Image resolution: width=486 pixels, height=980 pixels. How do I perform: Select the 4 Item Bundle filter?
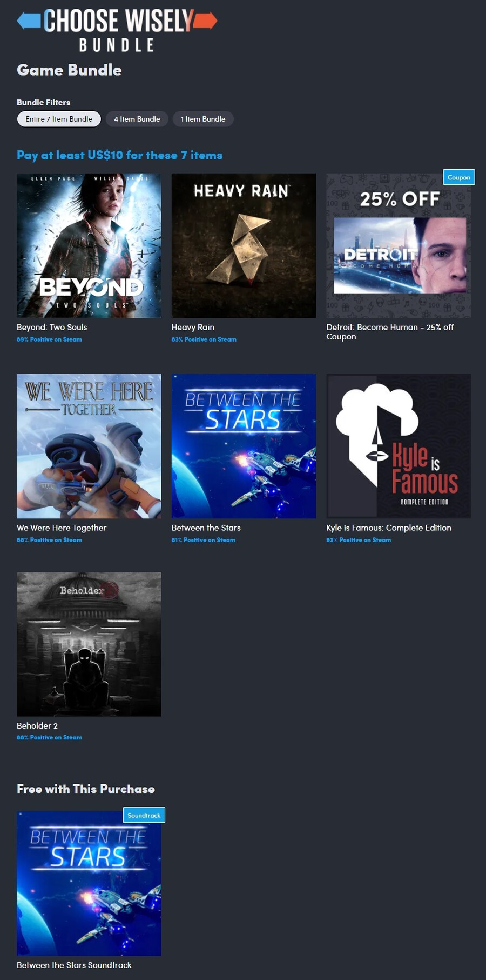(137, 119)
